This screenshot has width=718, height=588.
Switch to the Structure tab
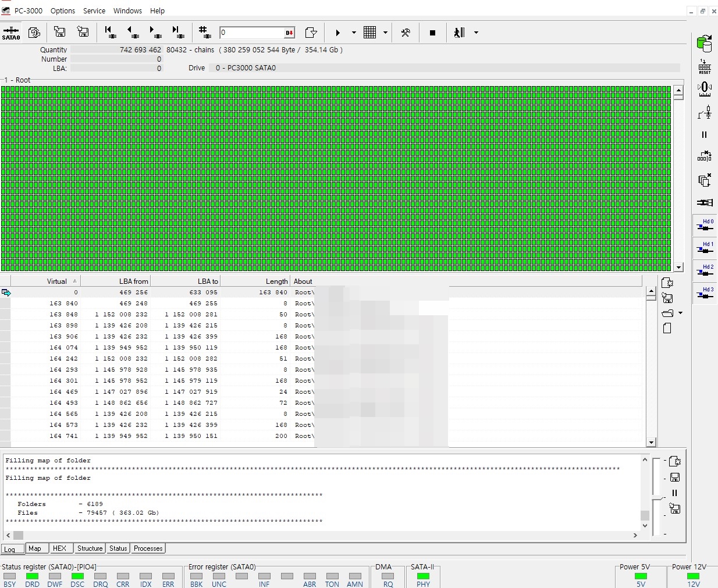coord(90,548)
